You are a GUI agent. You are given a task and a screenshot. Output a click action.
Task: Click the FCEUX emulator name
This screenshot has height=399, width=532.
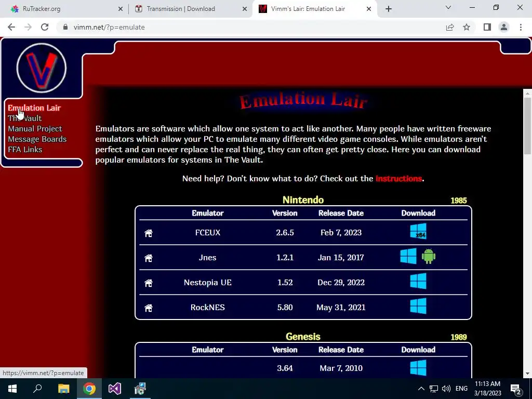tap(208, 233)
